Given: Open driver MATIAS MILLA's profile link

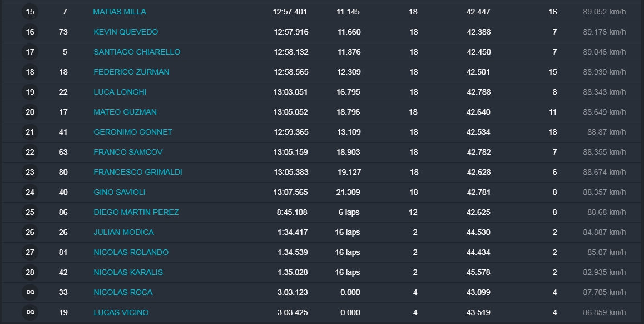Looking at the screenshot, I should tap(120, 12).
